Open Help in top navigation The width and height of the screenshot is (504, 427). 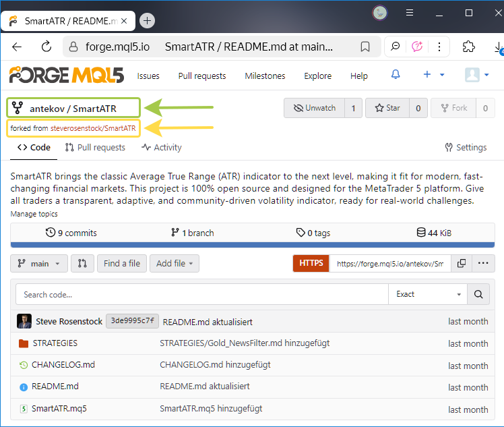click(x=358, y=76)
